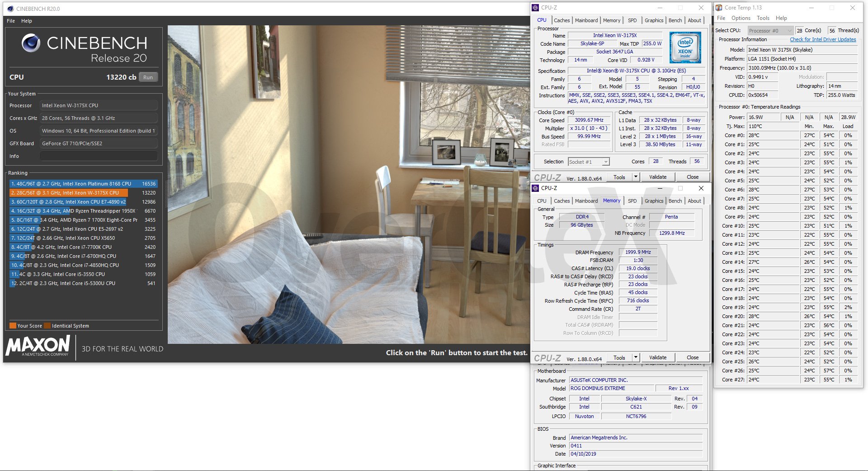868x471 pixels.
Task: Click the Cinebench render preview image
Action: point(349,185)
